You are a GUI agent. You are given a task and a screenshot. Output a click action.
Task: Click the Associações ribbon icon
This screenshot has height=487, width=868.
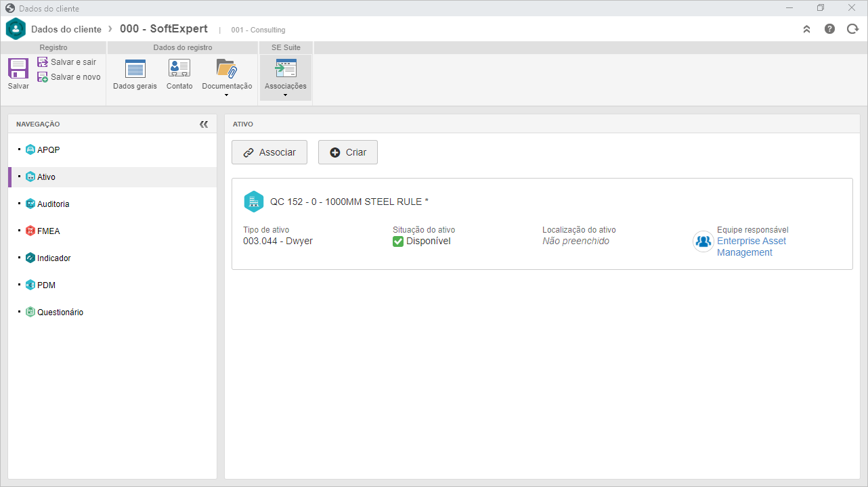(286, 68)
